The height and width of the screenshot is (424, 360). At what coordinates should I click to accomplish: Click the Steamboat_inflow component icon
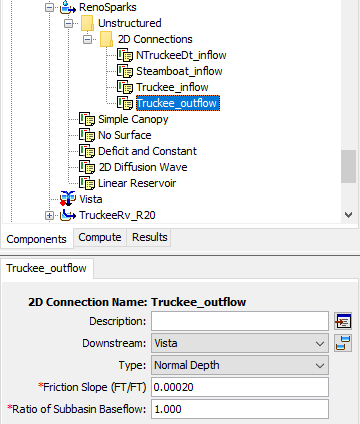click(x=125, y=71)
